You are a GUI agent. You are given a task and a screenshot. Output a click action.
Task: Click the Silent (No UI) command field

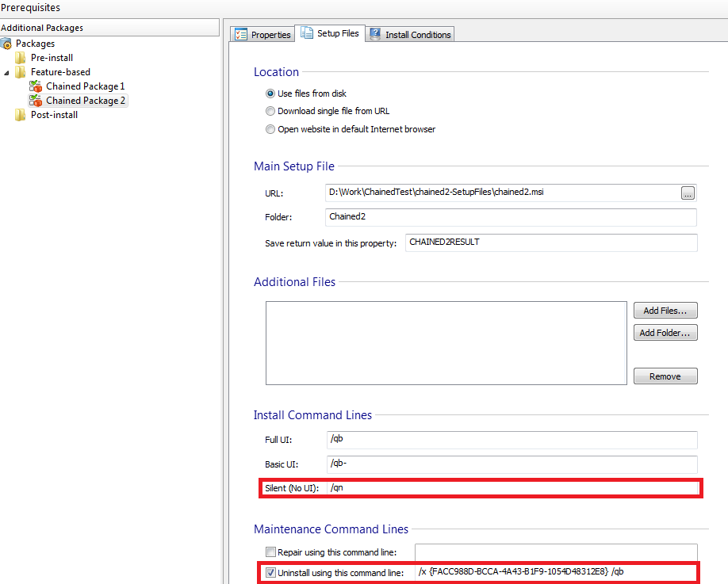coord(512,488)
